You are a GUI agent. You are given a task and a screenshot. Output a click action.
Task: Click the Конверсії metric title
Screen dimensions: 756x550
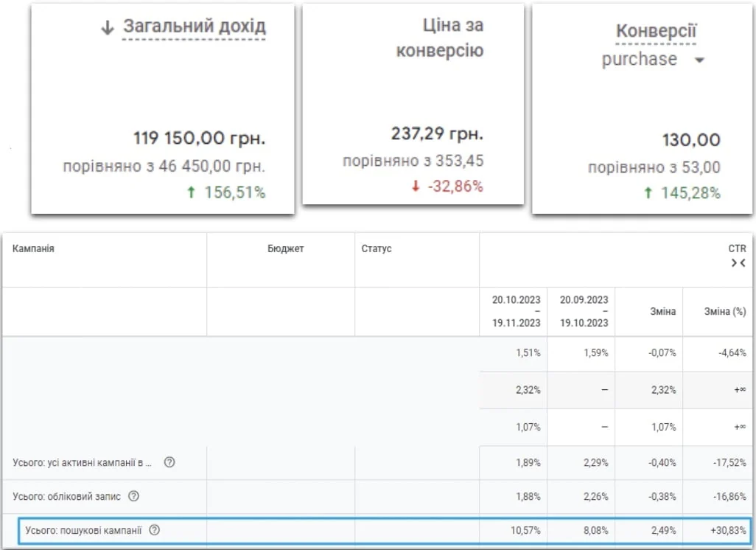pos(657,31)
